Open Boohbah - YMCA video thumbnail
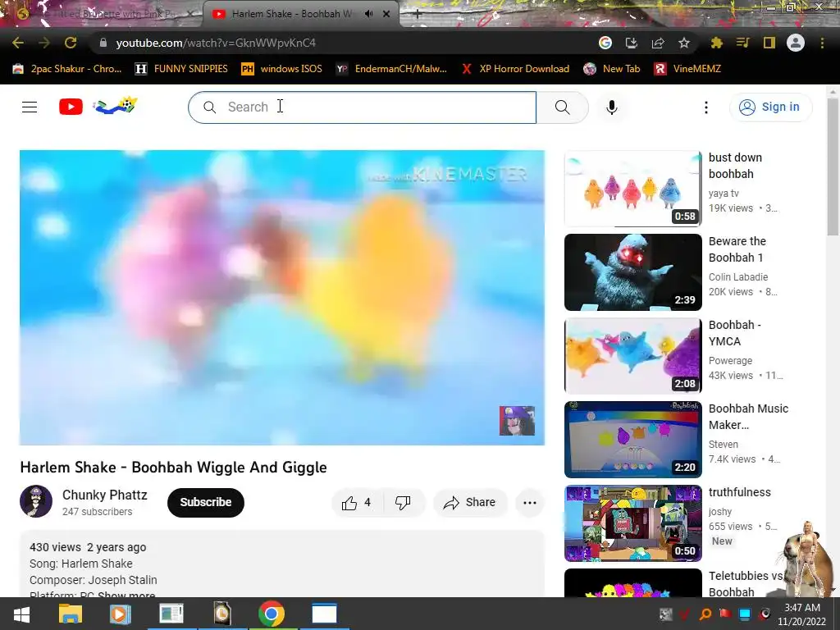This screenshot has height=630, width=840. coord(632,356)
